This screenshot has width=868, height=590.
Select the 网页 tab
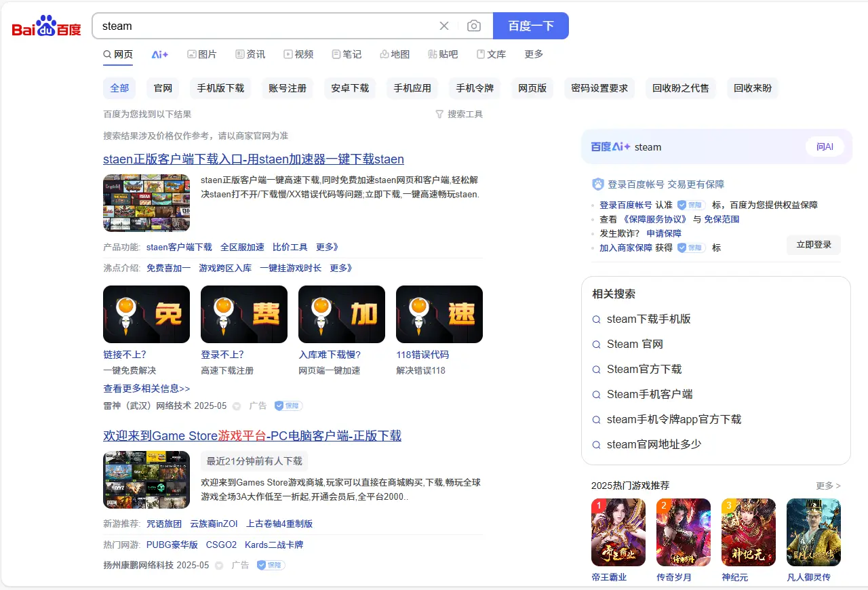tap(118, 54)
